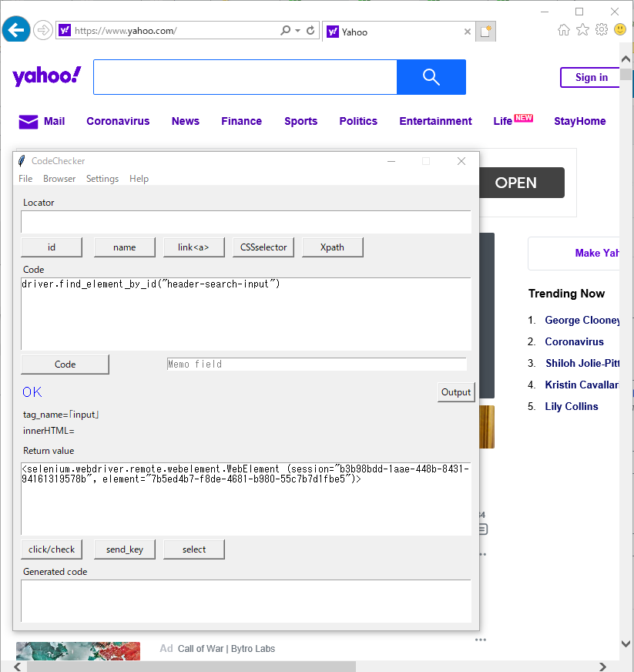This screenshot has height=672, width=634.
Task: Click the Code run button
Action: [65, 365]
